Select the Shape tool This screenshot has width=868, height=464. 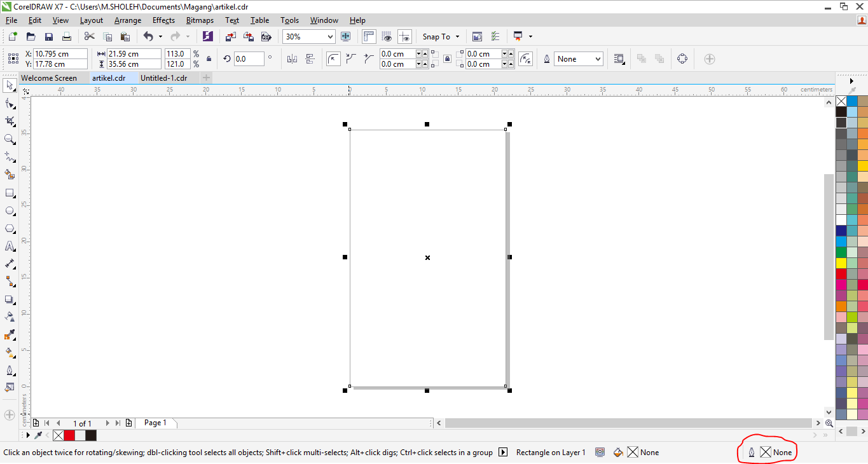point(10,103)
